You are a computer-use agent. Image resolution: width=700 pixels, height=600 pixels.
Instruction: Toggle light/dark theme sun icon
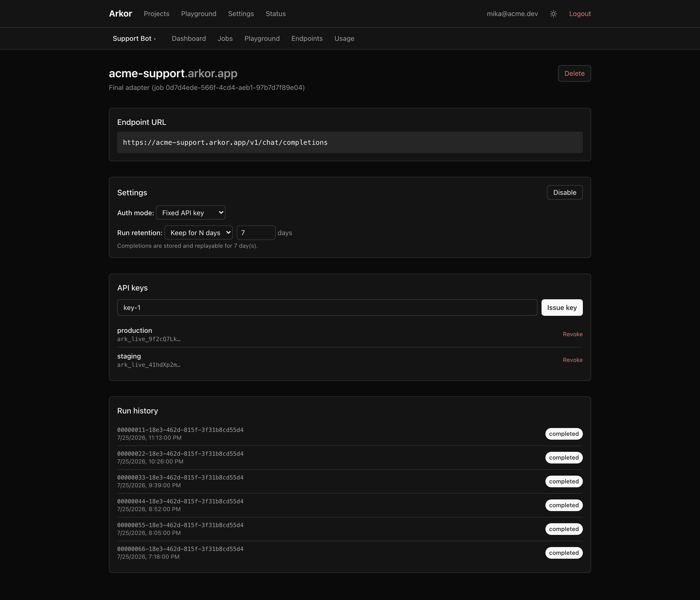(x=553, y=14)
